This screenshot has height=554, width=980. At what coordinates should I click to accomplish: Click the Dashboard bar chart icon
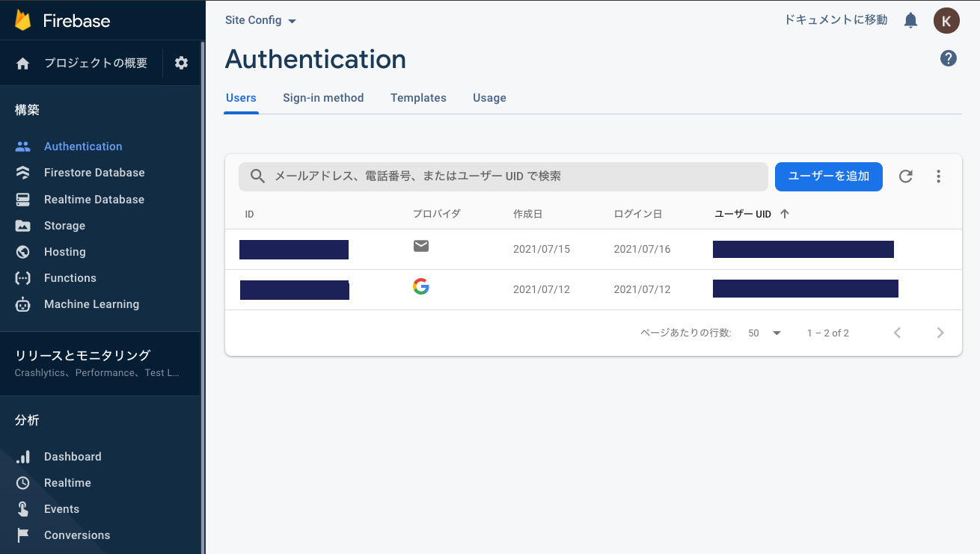click(x=23, y=457)
